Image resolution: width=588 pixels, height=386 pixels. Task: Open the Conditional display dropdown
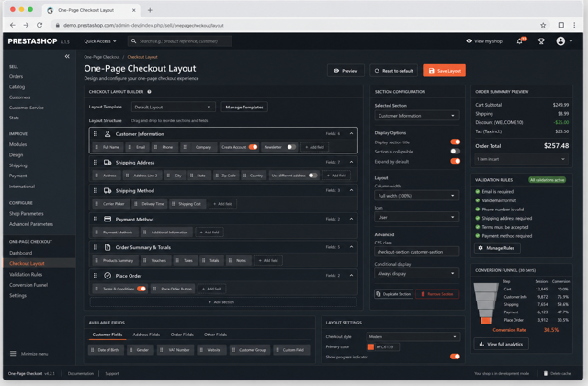[416, 274]
